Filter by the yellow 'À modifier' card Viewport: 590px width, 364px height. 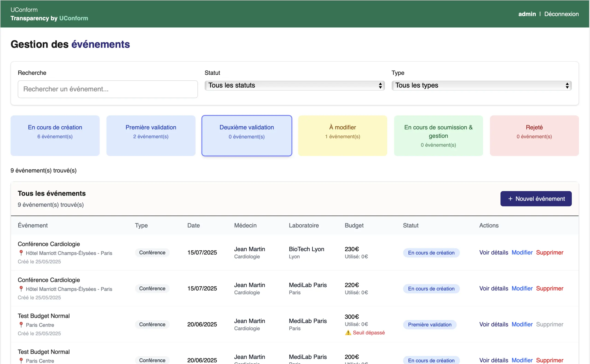[342, 136]
